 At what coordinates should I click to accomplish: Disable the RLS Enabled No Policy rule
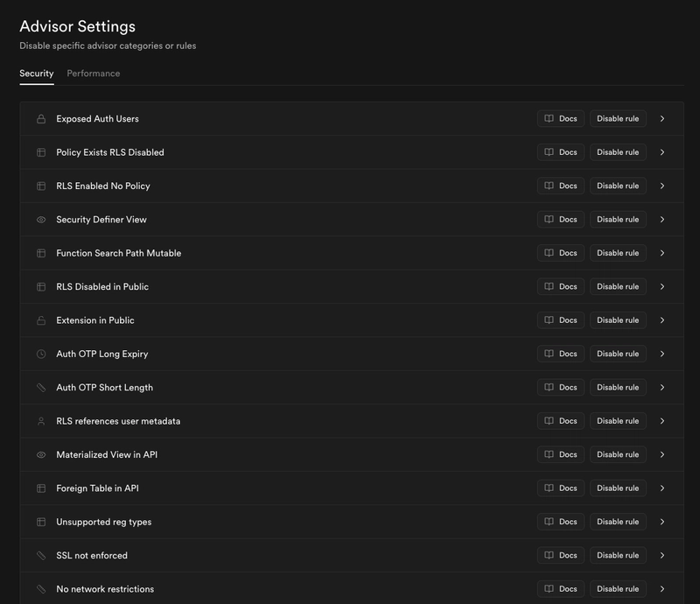(x=618, y=186)
